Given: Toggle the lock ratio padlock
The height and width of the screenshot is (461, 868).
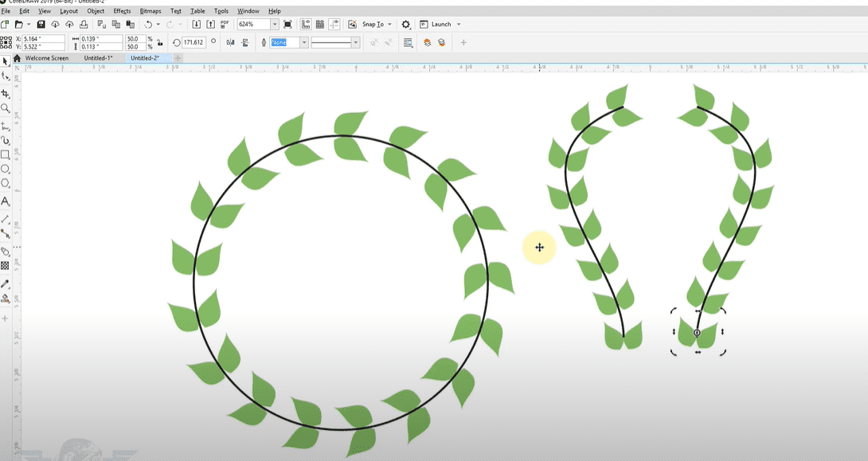Looking at the screenshot, I should [158, 42].
